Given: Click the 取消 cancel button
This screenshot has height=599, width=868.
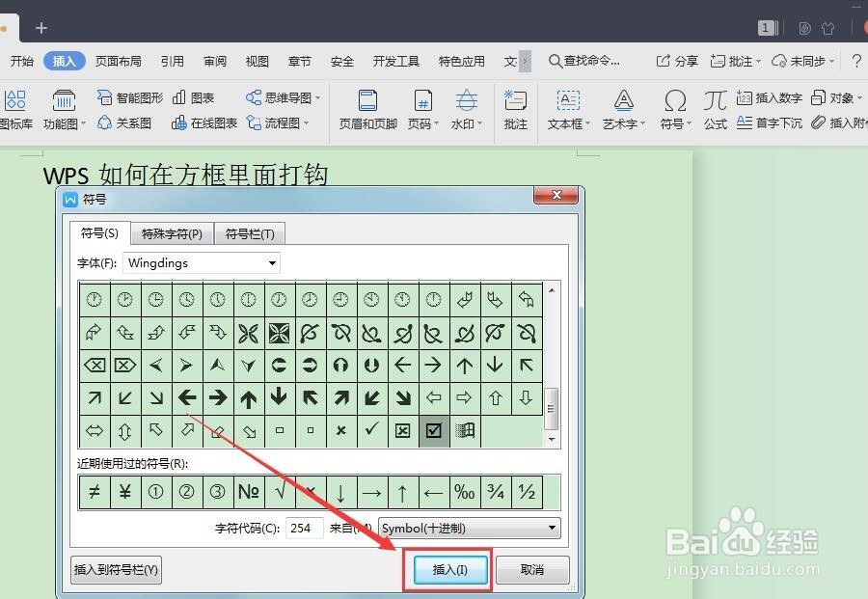Looking at the screenshot, I should 532,570.
